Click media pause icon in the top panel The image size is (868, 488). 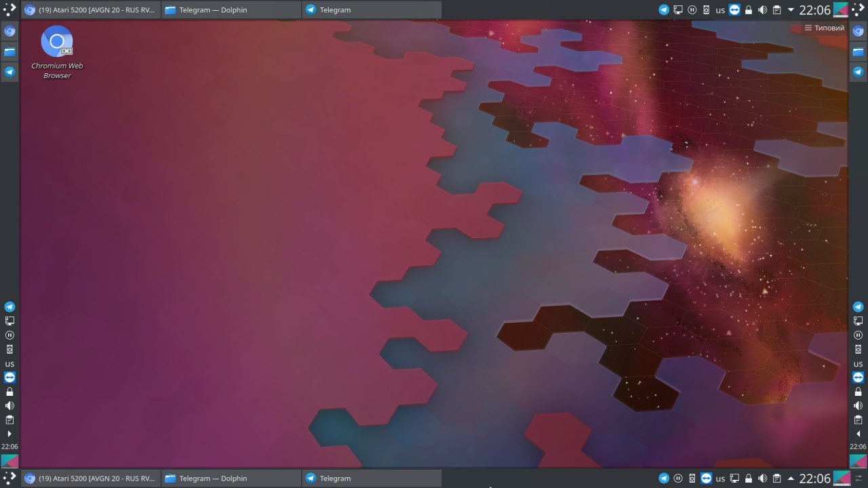[x=692, y=10]
